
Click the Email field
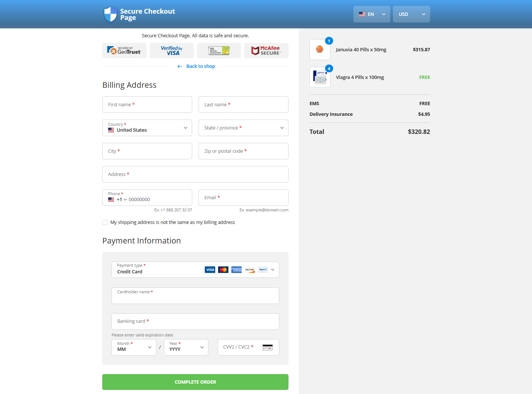(243, 198)
